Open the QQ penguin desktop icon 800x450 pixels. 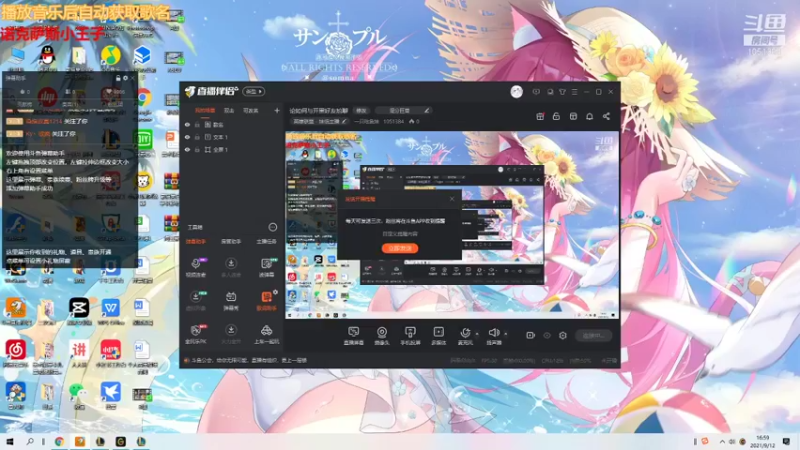(x=47, y=55)
